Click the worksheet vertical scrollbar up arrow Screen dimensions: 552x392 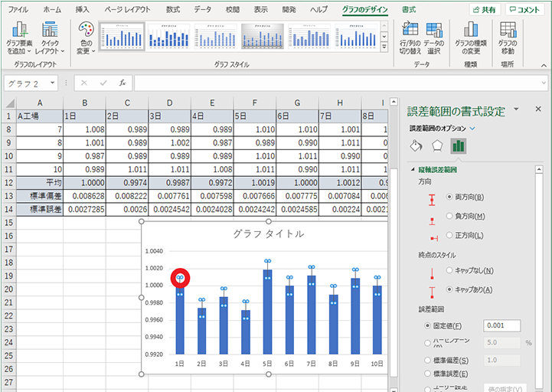point(394,102)
